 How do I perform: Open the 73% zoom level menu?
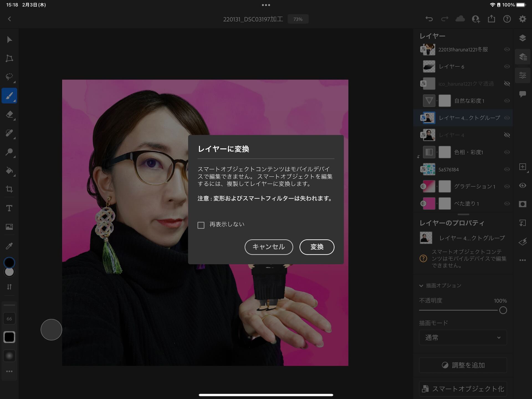[x=298, y=19]
